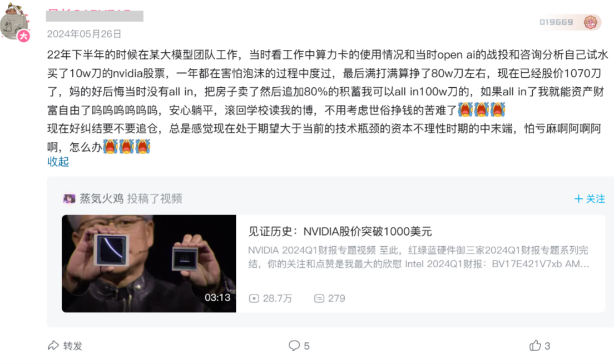Click the 蒸気火鸡 uploader name
The image size is (614, 364).
pyautogui.click(x=101, y=199)
